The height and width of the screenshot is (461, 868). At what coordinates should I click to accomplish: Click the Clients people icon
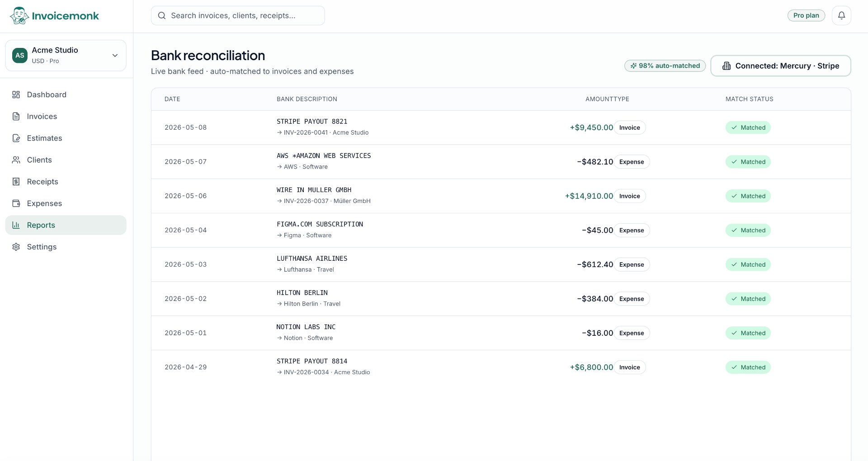(x=16, y=160)
